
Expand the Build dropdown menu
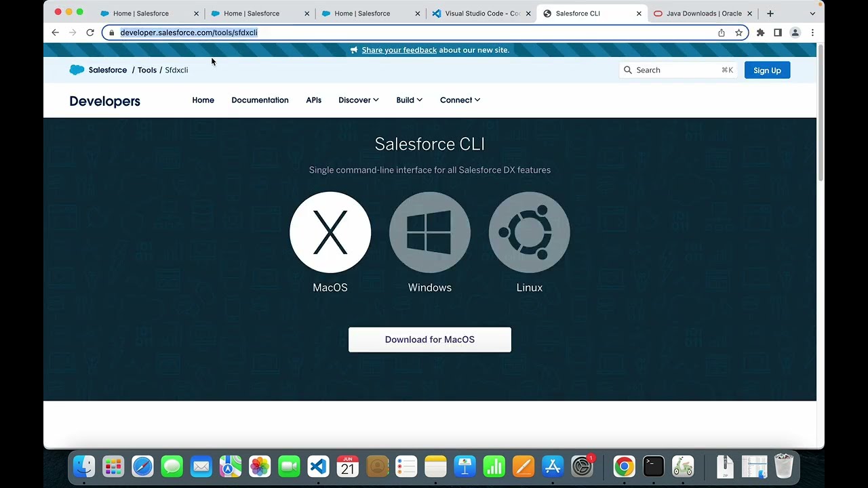coord(410,100)
